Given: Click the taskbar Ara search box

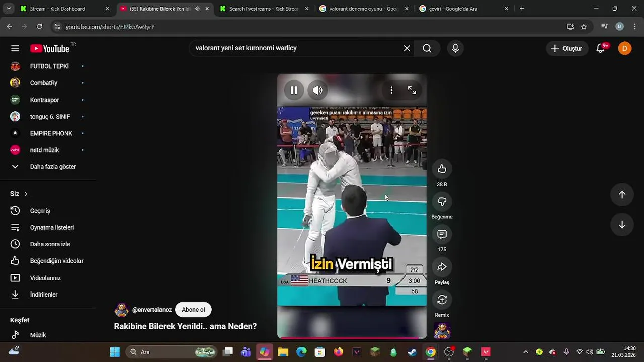Looking at the screenshot, I should click(171, 352).
